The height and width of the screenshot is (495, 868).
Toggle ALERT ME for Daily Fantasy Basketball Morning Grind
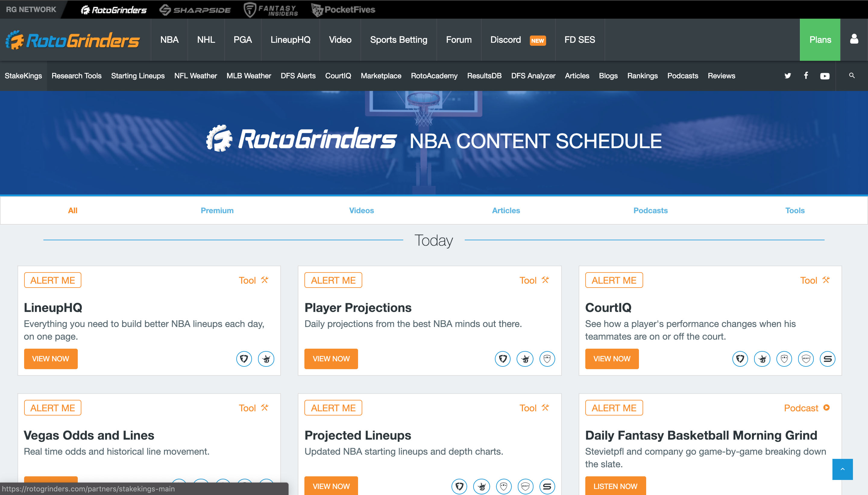(x=614, y=408)
